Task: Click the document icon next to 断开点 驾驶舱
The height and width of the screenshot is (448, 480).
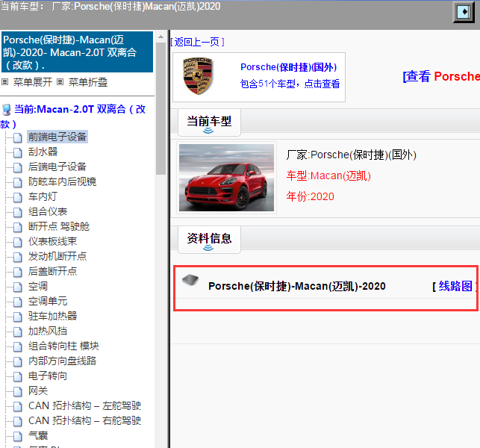Action: (18, 227)
